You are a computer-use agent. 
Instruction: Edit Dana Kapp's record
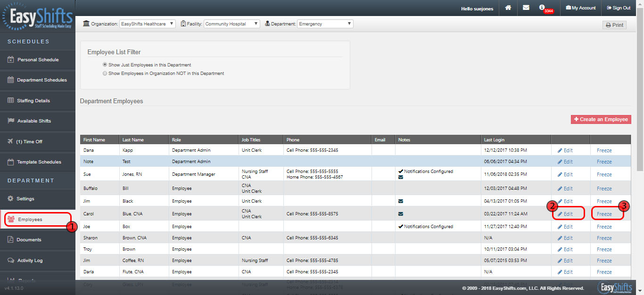(x=565, y=150)
